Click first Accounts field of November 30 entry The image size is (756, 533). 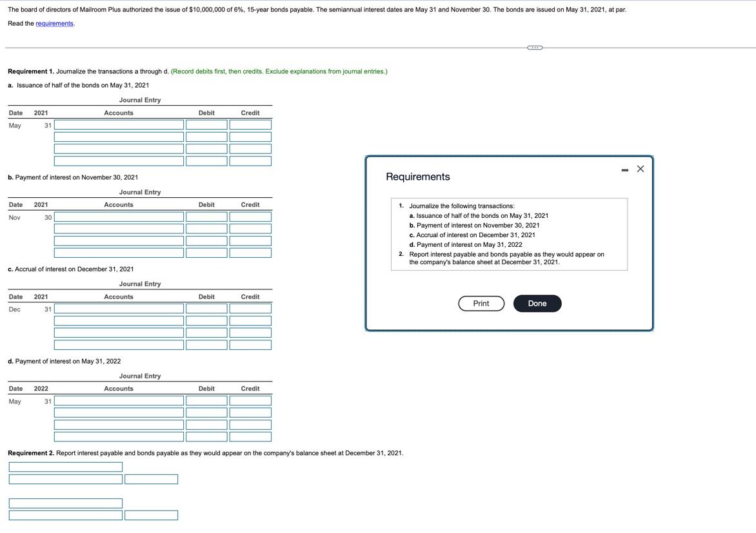click(119, 216)
